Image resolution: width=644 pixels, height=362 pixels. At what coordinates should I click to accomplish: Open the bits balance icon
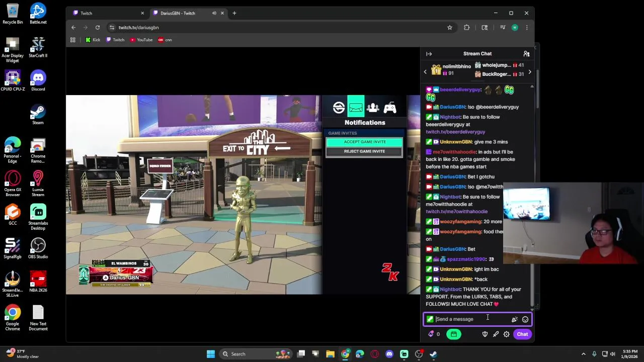point(431,334)
